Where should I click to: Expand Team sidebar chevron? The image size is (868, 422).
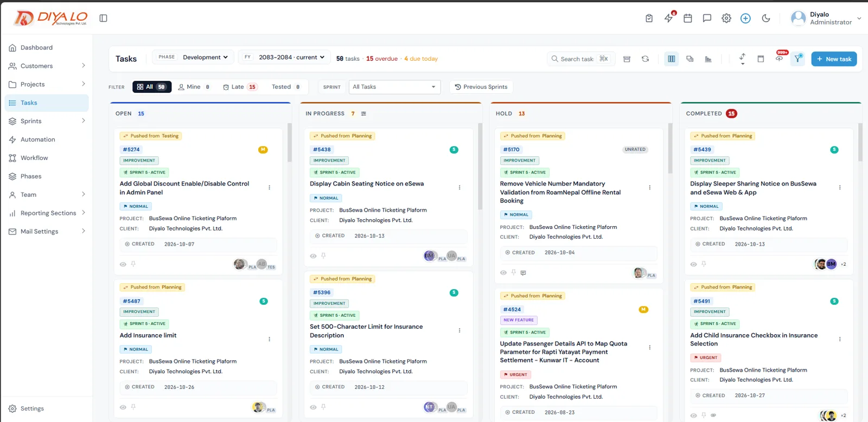pos(84,194)
